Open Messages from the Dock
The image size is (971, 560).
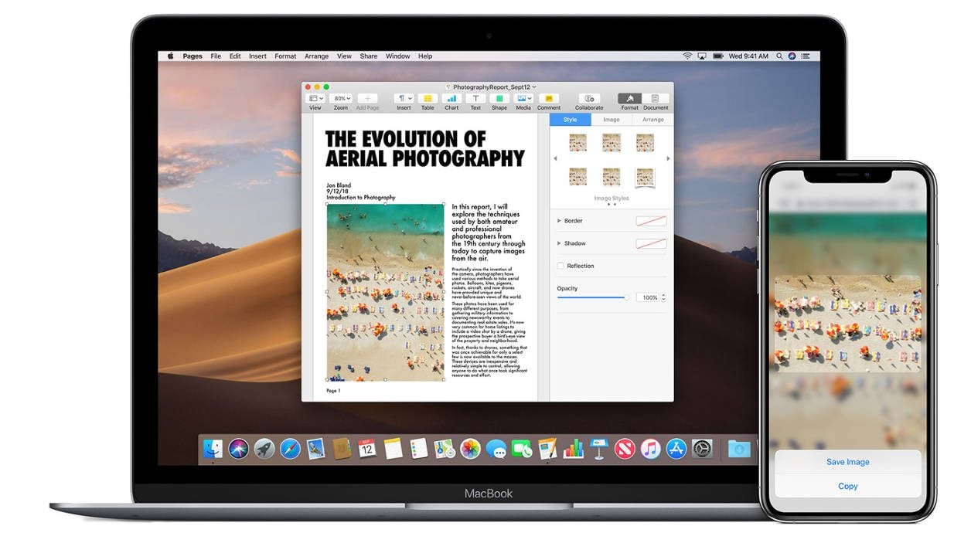(496, 448)
